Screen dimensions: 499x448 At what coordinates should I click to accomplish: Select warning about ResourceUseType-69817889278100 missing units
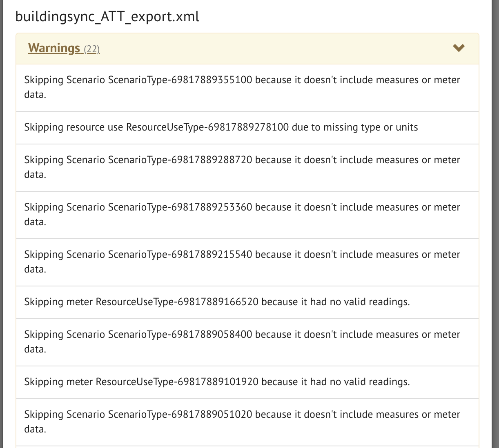[x=221, y=127]
